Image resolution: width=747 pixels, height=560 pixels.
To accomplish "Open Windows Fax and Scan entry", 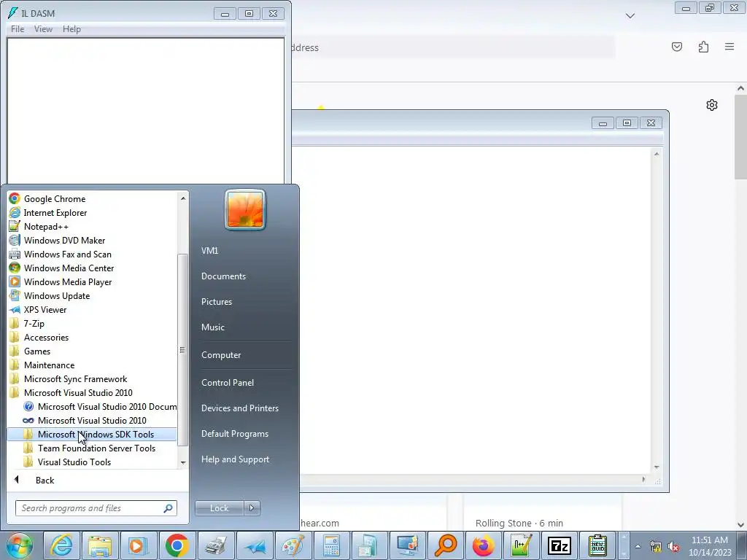I will pos(92,254).
